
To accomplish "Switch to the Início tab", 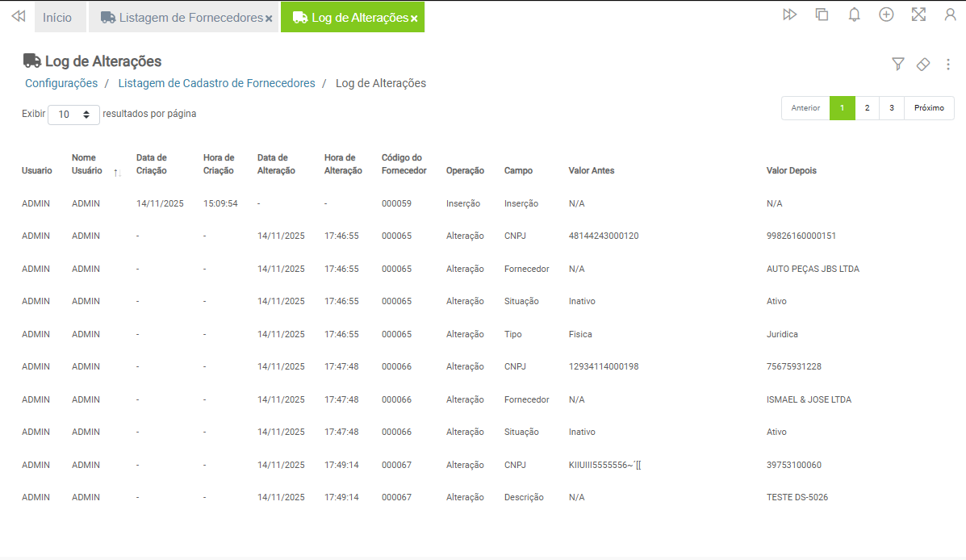I will [x=57, y=18].
